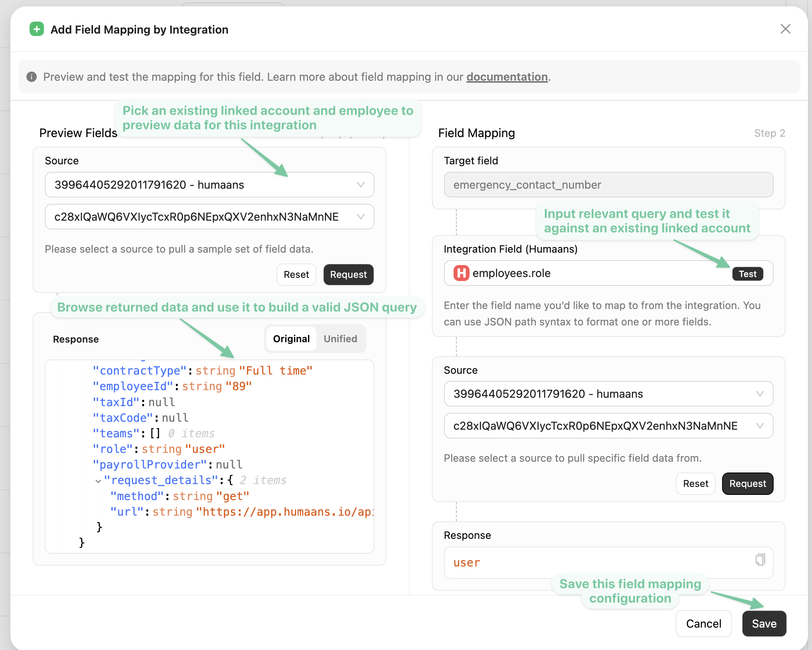This screenshot has height=650, width=812.
Task: Test the integration field query
Action: point(747,274)
